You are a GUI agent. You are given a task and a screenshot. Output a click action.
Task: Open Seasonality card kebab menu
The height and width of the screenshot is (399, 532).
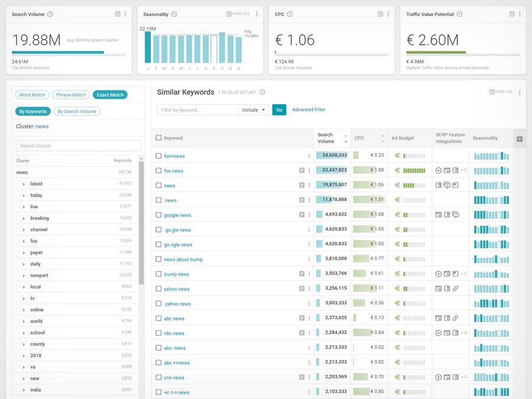(257, 14)
